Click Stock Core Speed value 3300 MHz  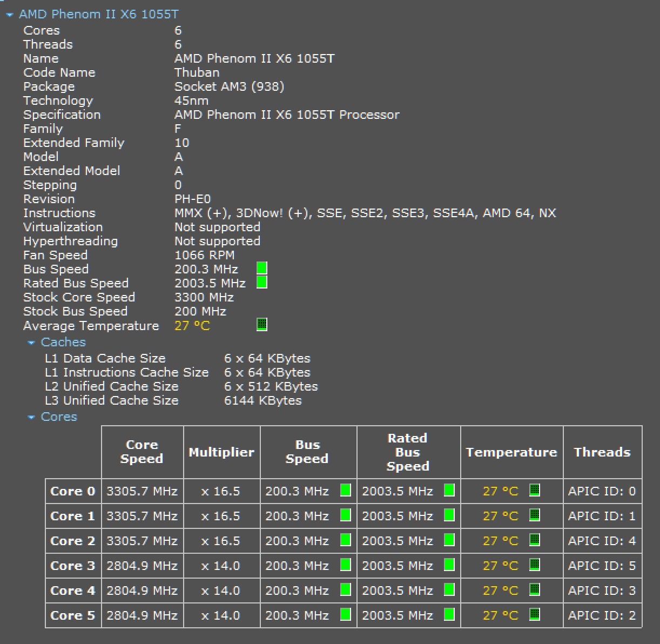[x=204, y=297]
